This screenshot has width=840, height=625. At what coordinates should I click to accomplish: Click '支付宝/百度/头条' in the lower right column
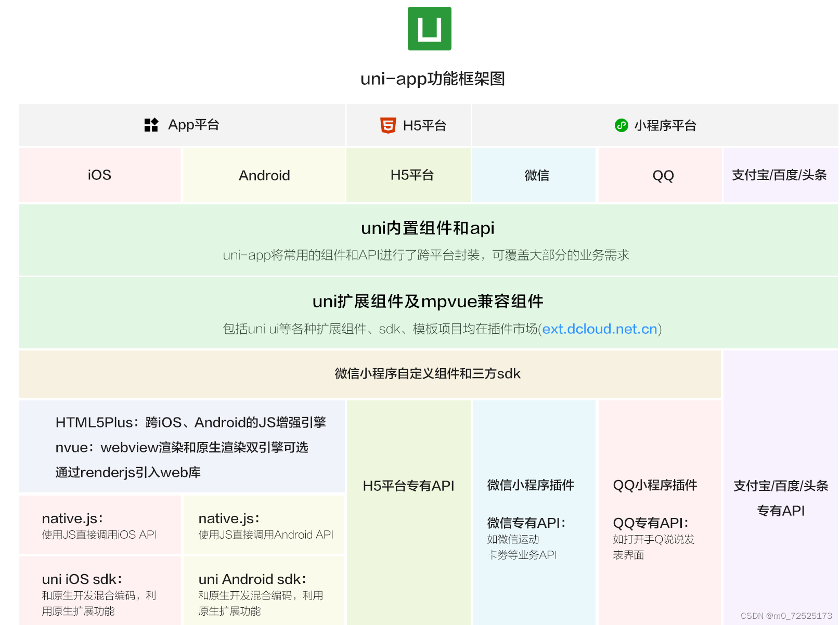[x=781, y=486]
